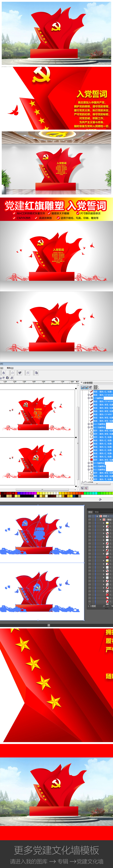Click the '随意放大不模糊' feature text
The image size is (113, 868).
[60, 213]
